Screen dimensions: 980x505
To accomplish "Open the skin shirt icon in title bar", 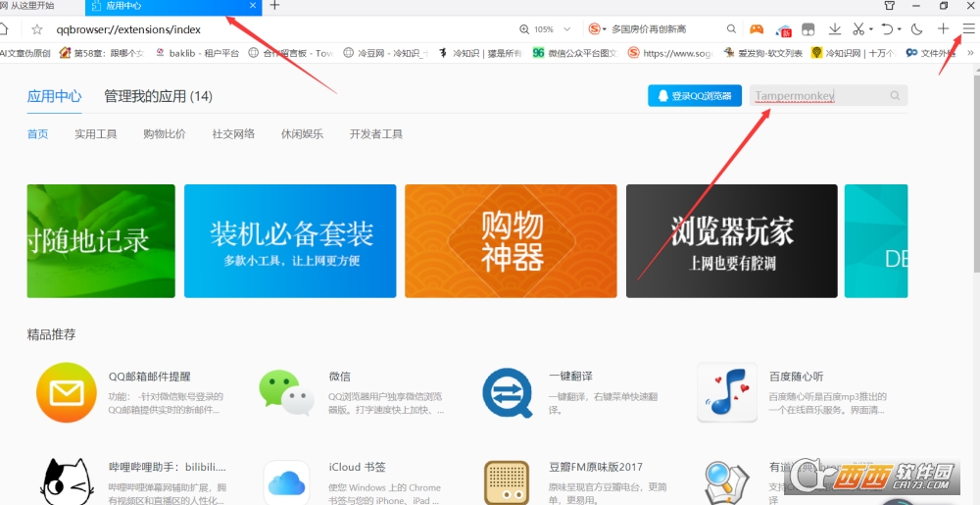I will pyautogui.click(x=890, y=6).
